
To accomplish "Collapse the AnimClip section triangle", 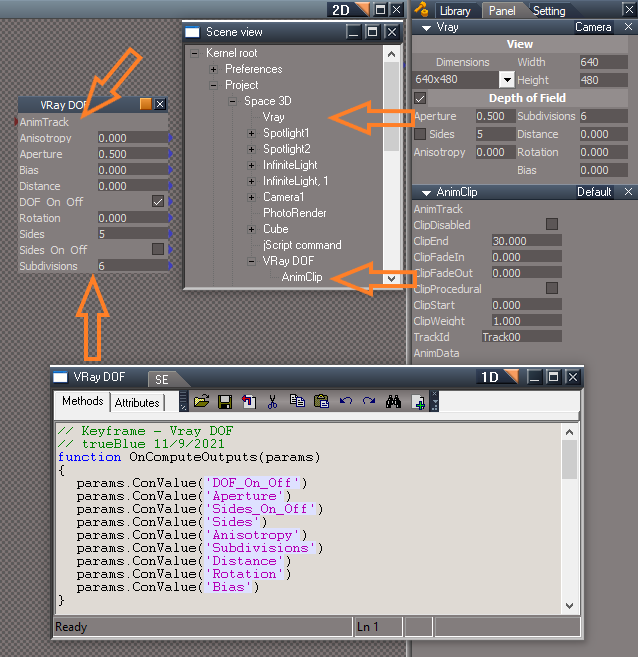I will pos(426,193).
